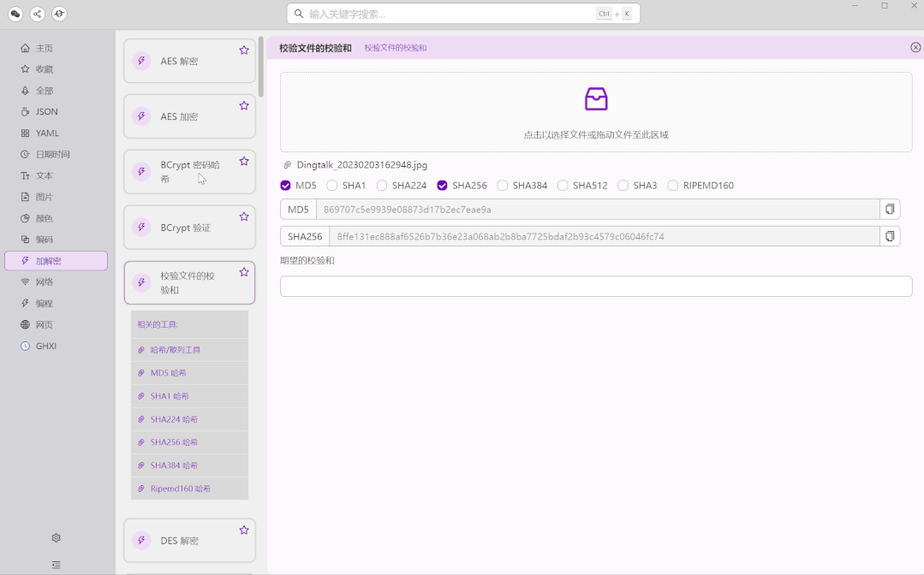This screenshot has width=924, height=575.
Task: Click the BCrypt 验证 lightning icon
Action: (141, 227)
